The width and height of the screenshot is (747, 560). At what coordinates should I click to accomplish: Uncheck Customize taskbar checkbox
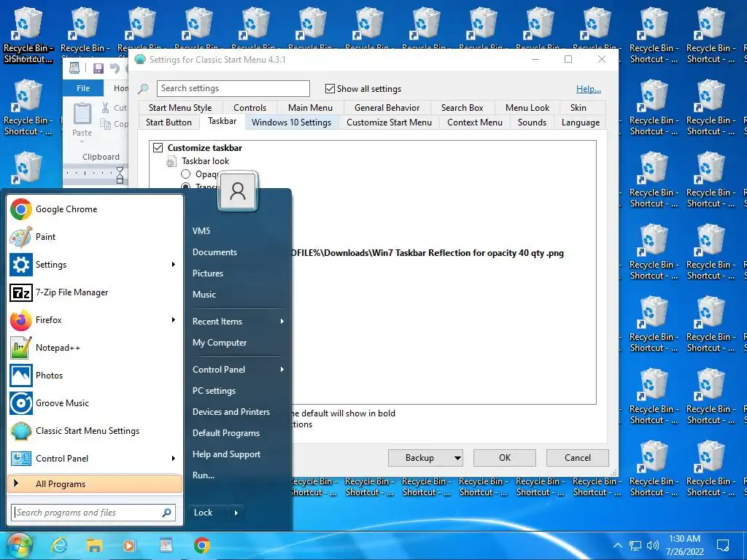pos(158,147)
